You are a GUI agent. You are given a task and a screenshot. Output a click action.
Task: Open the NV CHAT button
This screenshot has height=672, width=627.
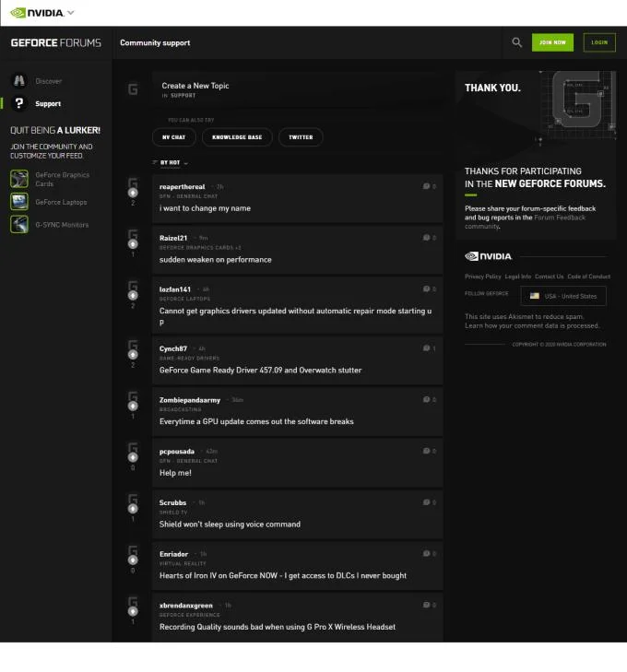click(173, 137)
